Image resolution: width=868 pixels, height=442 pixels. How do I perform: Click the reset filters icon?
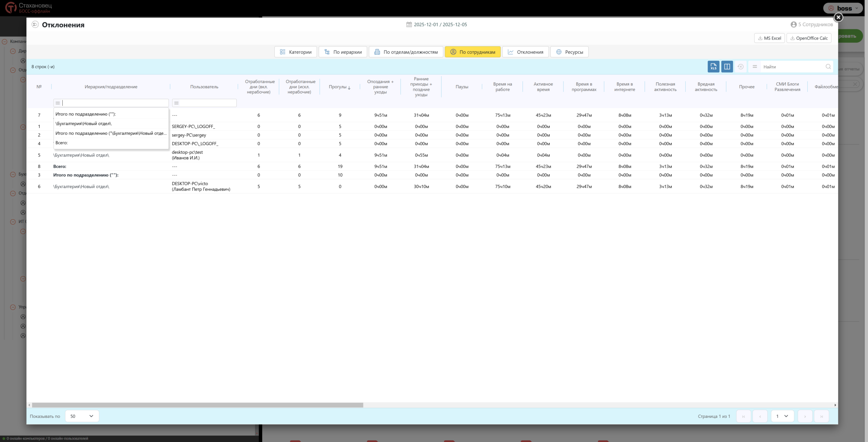click(x=741, y=67)
